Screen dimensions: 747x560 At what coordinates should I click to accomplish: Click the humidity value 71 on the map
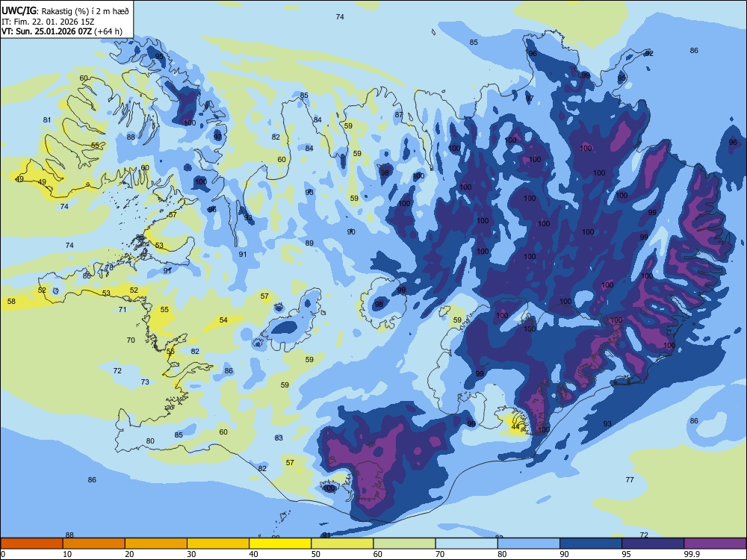[123, 310]
